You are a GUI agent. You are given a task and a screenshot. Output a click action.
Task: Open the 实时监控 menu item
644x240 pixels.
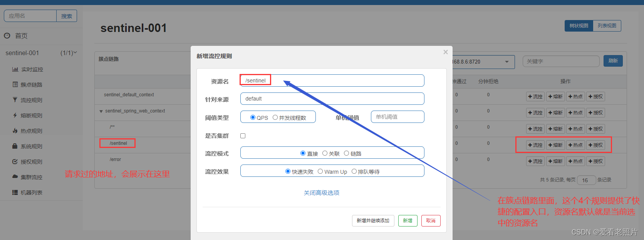pyautogui.click(x=32, y=69)
